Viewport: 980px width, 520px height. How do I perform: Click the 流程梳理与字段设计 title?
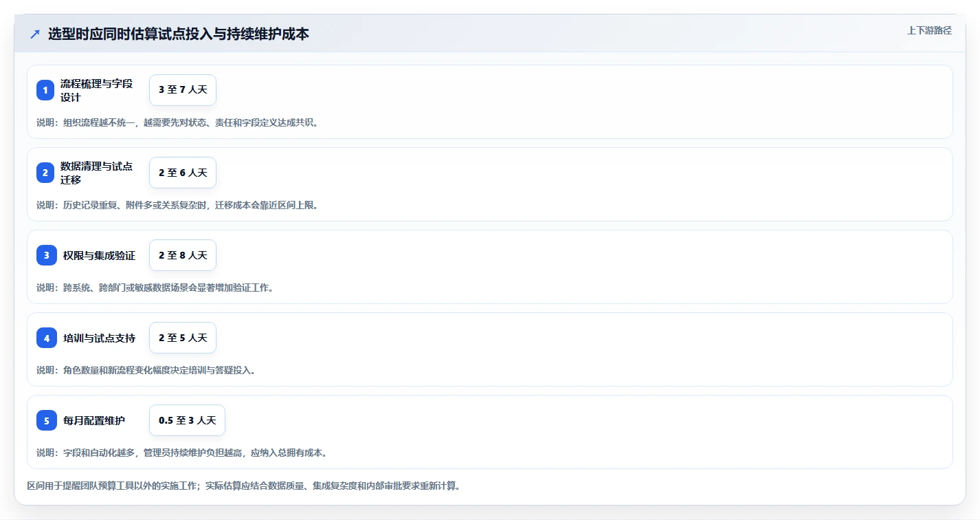[x=97, y=90]
